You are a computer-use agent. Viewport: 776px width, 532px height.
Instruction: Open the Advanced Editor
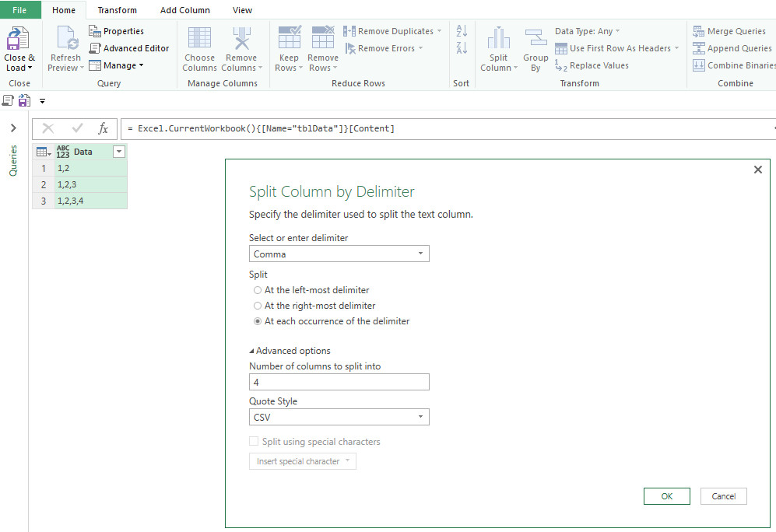129,48
